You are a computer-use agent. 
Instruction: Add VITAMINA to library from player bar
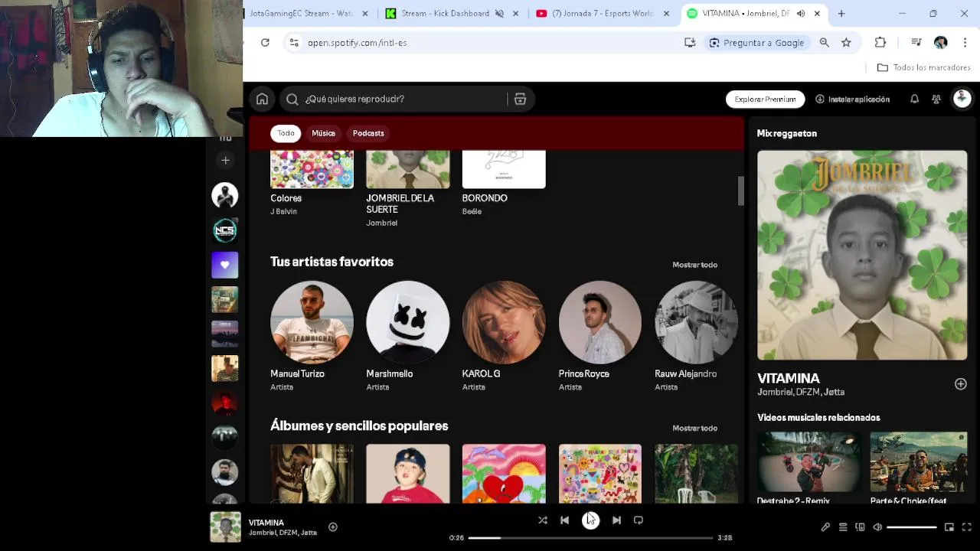333,527
